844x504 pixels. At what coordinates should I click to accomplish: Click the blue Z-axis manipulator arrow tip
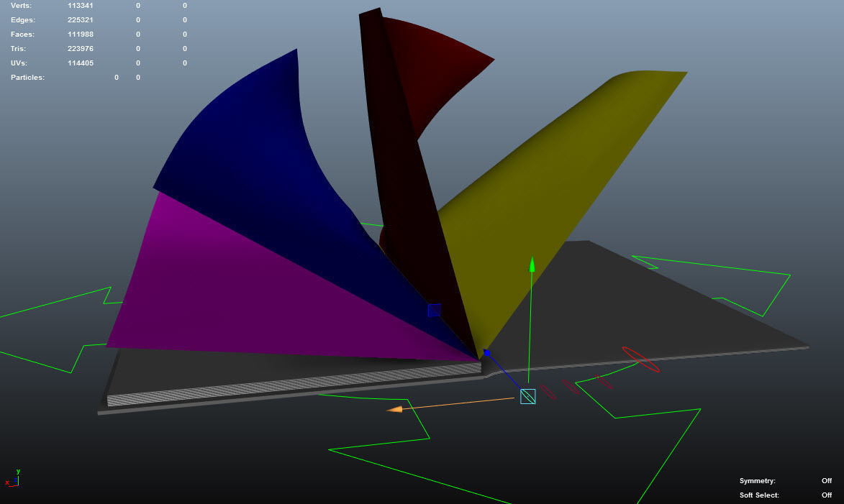click(x=487, y=353)
